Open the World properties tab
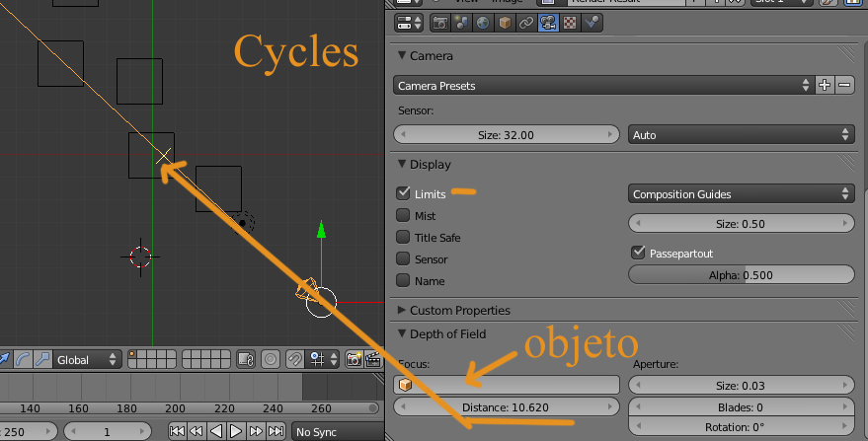 (483, 23)
